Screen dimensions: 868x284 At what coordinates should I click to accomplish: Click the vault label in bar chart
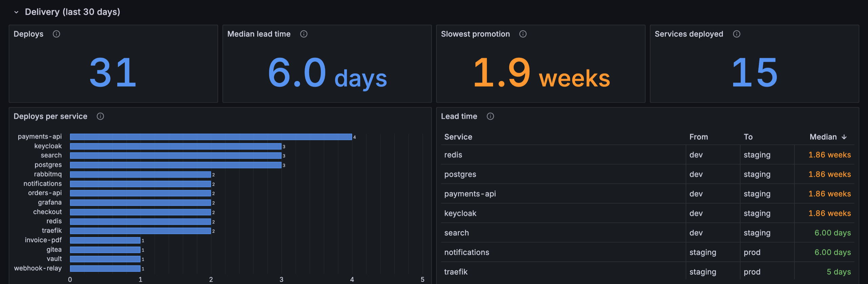[x=54, y=259]
